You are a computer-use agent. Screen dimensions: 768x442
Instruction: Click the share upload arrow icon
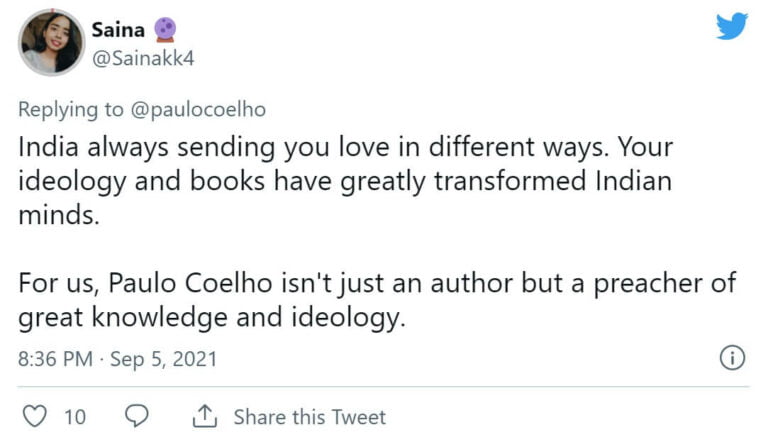pyautogui.click(x=205, y=416)
